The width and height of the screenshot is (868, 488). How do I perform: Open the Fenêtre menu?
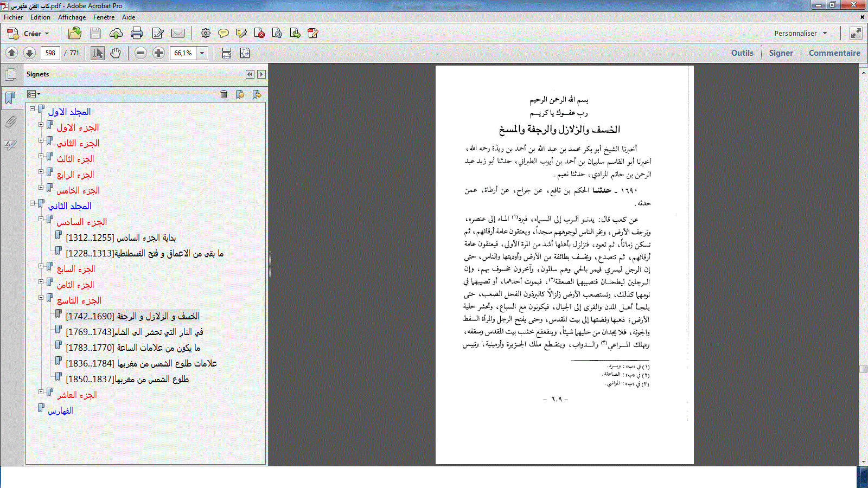(x=104, y=17)
